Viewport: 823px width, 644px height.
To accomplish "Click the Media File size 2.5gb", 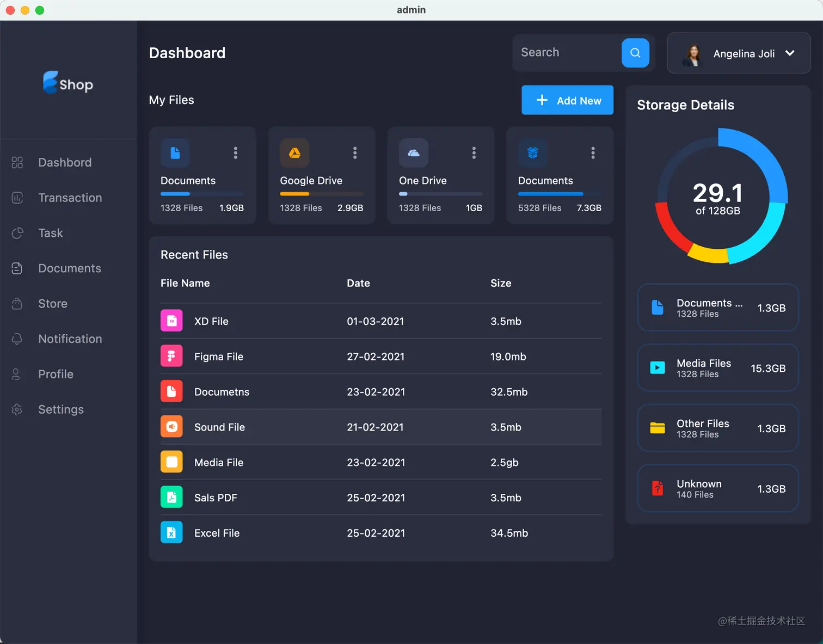I will tap(505, 463).
